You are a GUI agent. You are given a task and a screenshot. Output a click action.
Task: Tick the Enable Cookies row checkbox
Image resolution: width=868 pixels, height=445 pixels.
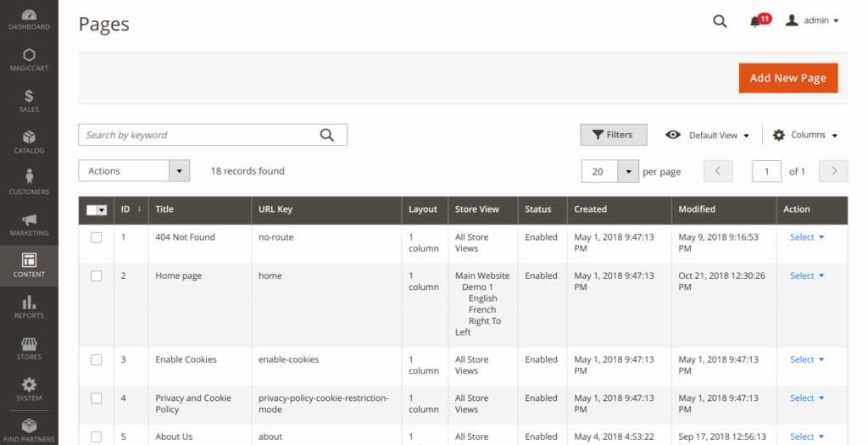pos(96,360)
